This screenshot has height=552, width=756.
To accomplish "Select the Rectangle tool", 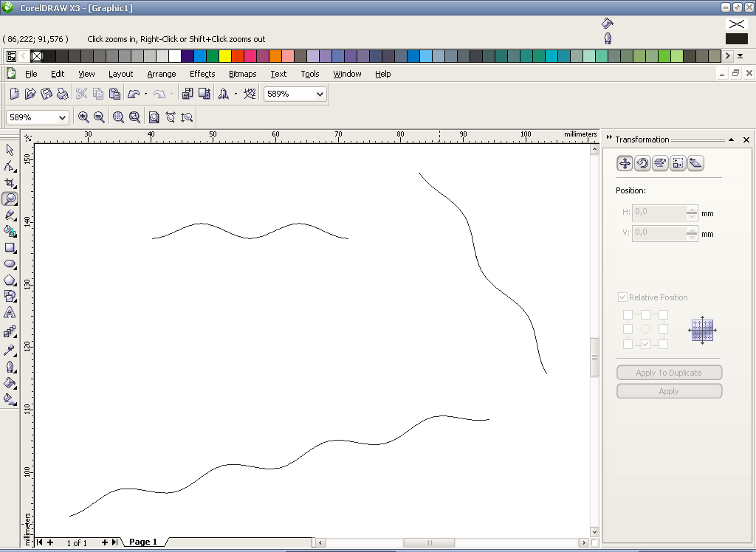I will (x=10, y=248).
